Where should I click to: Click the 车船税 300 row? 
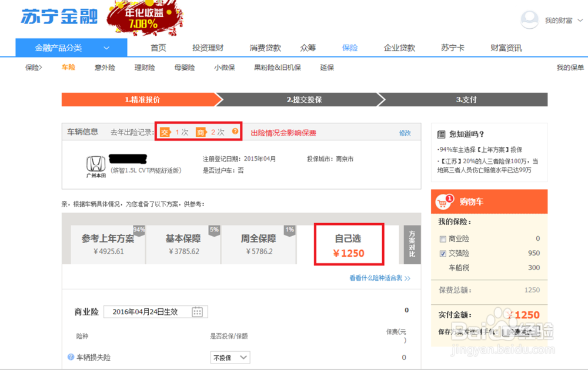click(x=489, y=268)
